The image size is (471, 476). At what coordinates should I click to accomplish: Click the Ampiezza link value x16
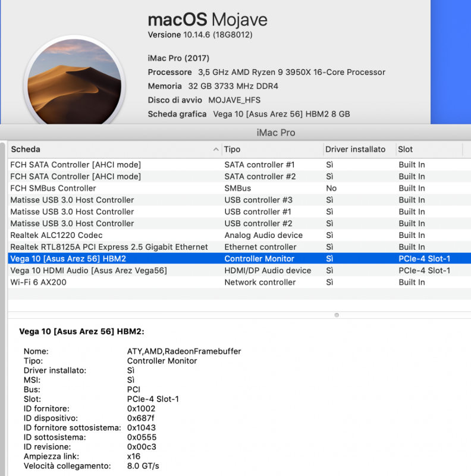pyautogui.click(x=134, y=456)
